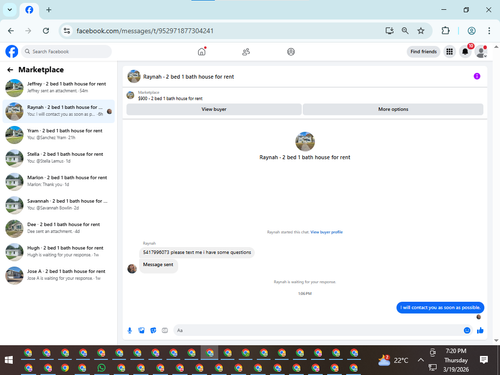Click the address bar URL

[145, 31]
